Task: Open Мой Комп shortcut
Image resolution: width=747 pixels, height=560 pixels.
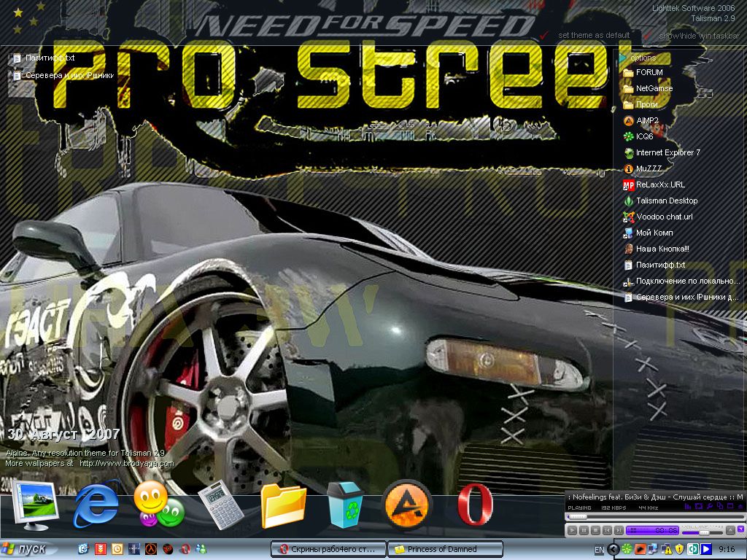Action: point(649,233)
